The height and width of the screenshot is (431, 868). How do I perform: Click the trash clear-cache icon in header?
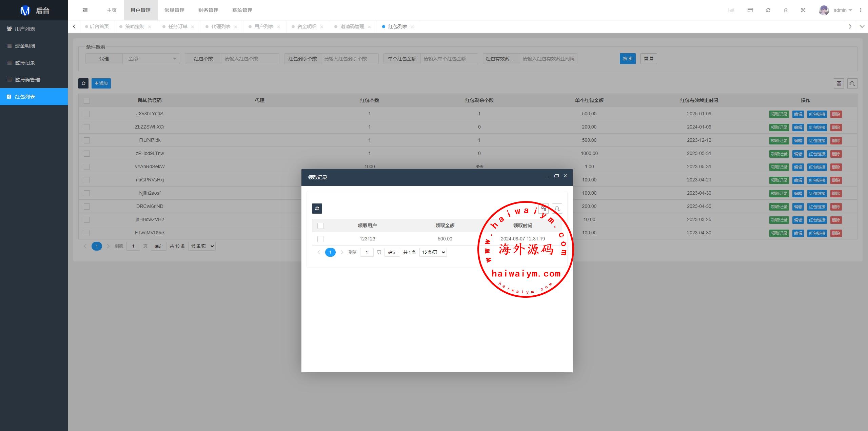click(x=786, y=10)
